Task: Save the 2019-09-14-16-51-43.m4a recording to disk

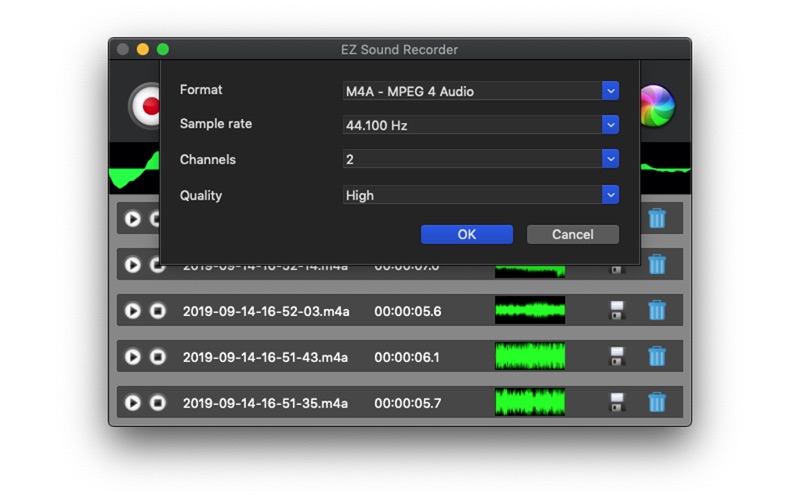Action: click(x=617, y=356)
